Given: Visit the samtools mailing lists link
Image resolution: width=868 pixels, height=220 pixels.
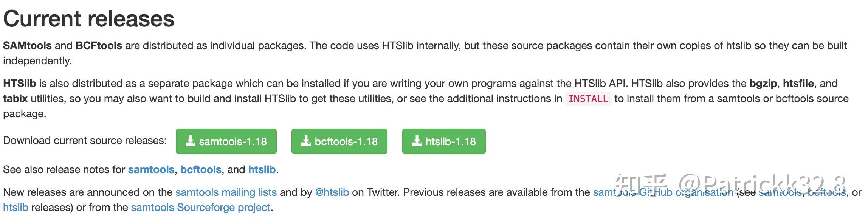Looking at the screenshot, I should pyautogui.click(x=226, y=192).
